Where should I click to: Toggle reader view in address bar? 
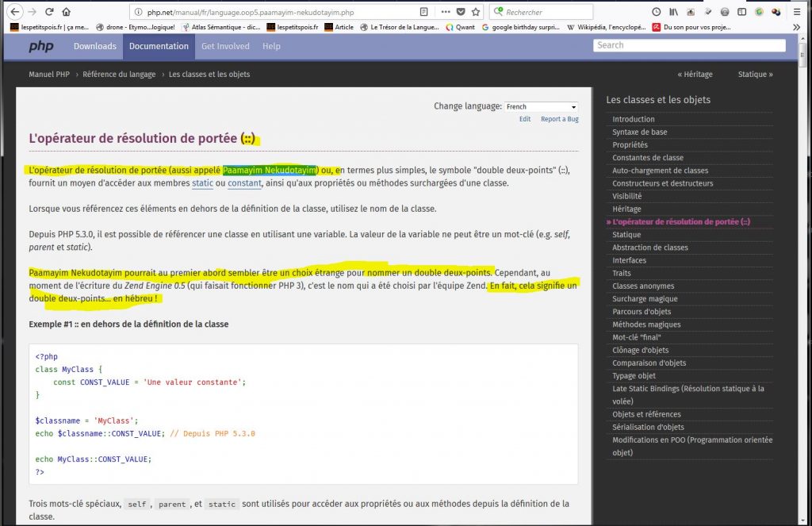pyautogui.click(x=424, y=12)
